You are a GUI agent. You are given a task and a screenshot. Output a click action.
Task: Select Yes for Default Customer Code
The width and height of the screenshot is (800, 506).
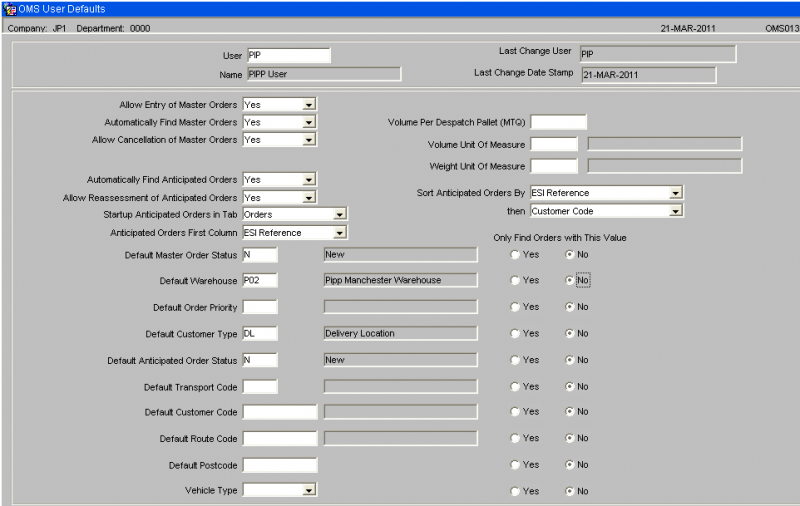click(x=515, y=411)
